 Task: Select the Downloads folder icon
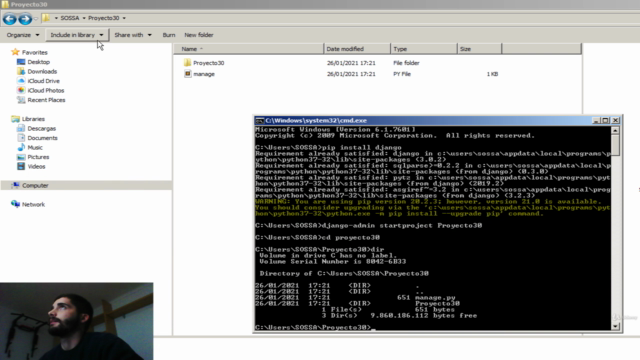(x=21, y=71)
